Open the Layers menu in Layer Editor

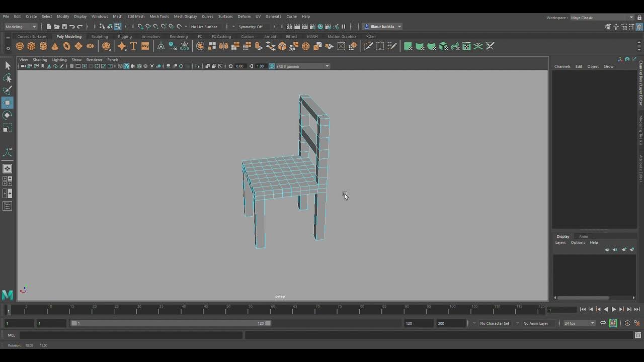point(560,242)
